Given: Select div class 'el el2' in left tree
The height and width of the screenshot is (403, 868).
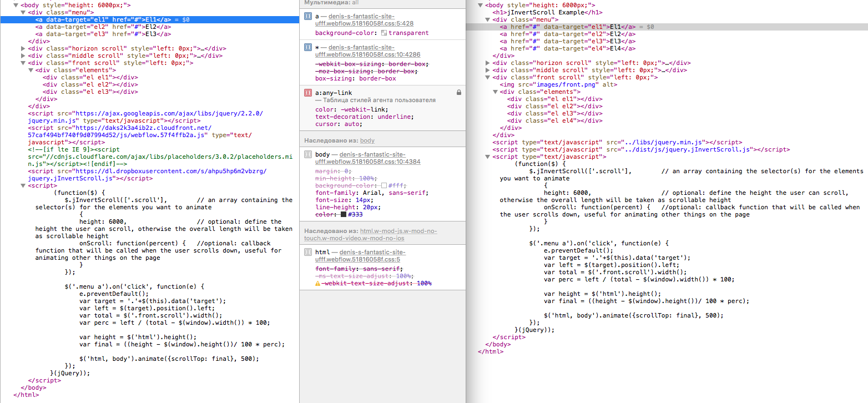Looking at the screenshot, I should tap(90, 84).
